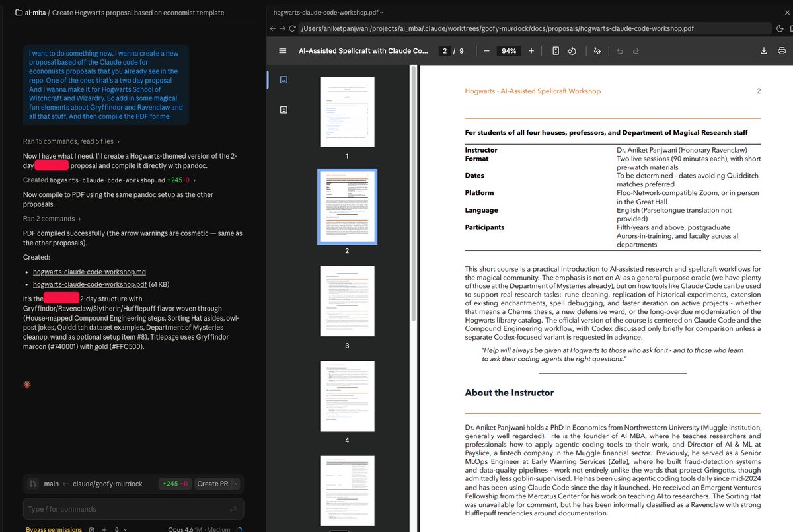
Task: Go back in the preview browser
Action: 274,28
